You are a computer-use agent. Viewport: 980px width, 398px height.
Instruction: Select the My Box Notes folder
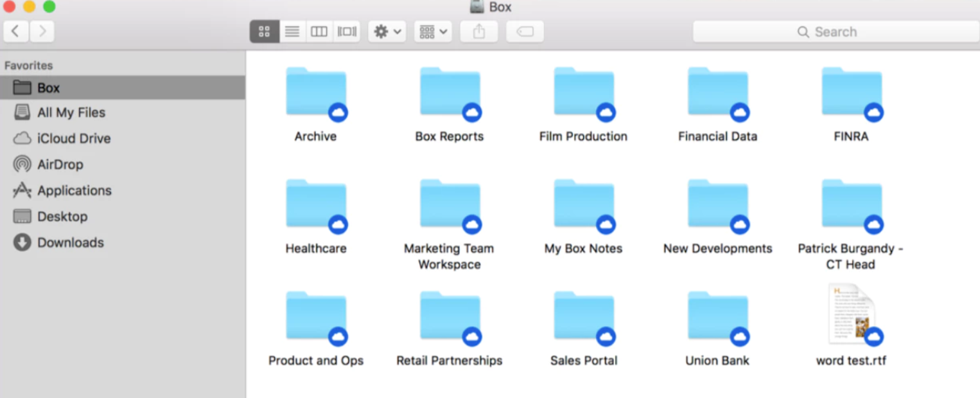(584, 206)
